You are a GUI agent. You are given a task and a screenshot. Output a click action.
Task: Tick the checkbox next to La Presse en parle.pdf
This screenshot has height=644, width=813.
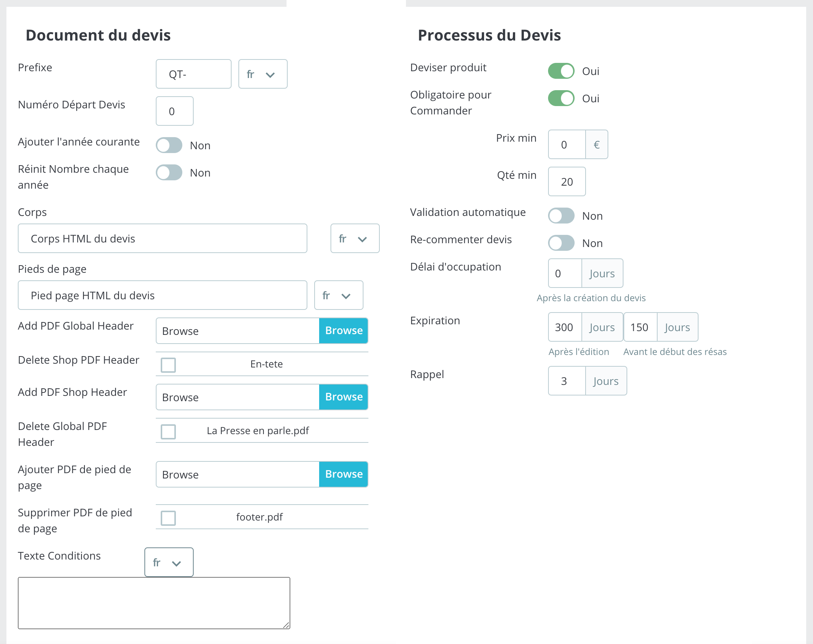tap(168, 431)
